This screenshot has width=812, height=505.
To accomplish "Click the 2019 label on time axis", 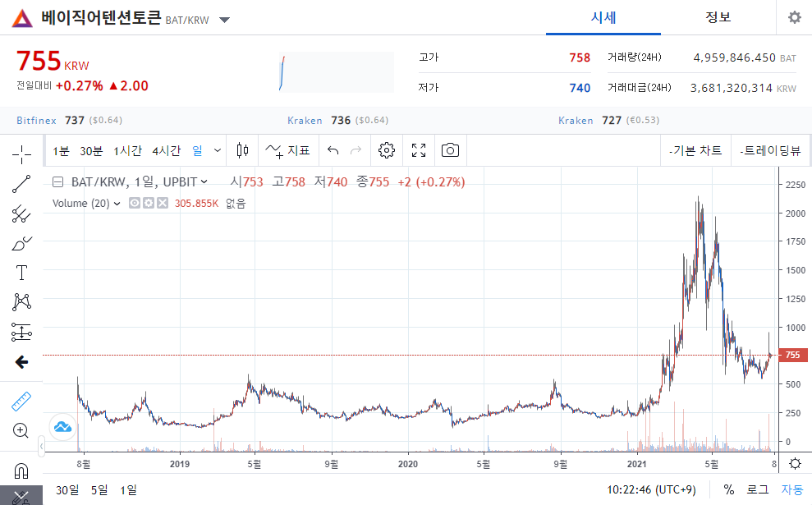I will (x=180, y=464).
